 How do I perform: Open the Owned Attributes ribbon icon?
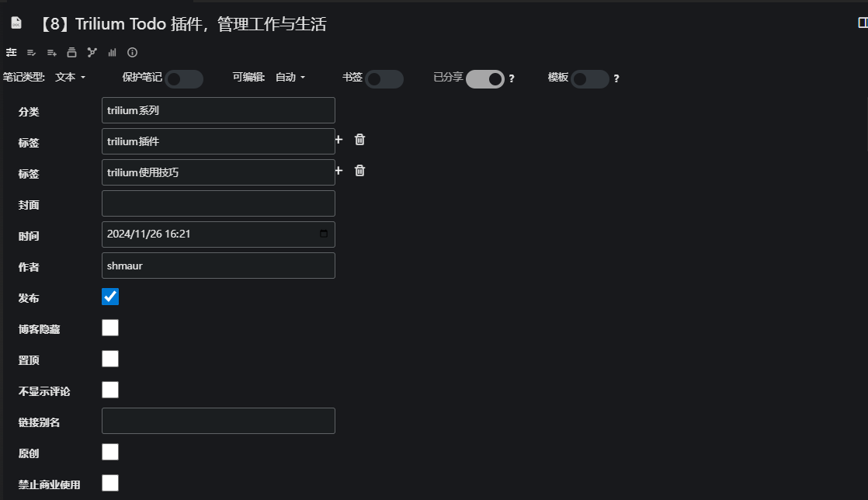[32, 53]
